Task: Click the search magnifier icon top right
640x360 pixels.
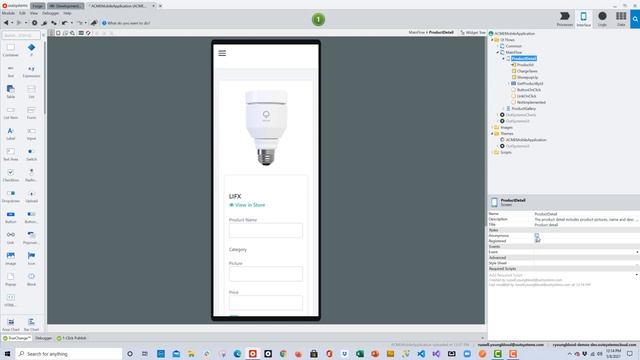Action: 635,19
